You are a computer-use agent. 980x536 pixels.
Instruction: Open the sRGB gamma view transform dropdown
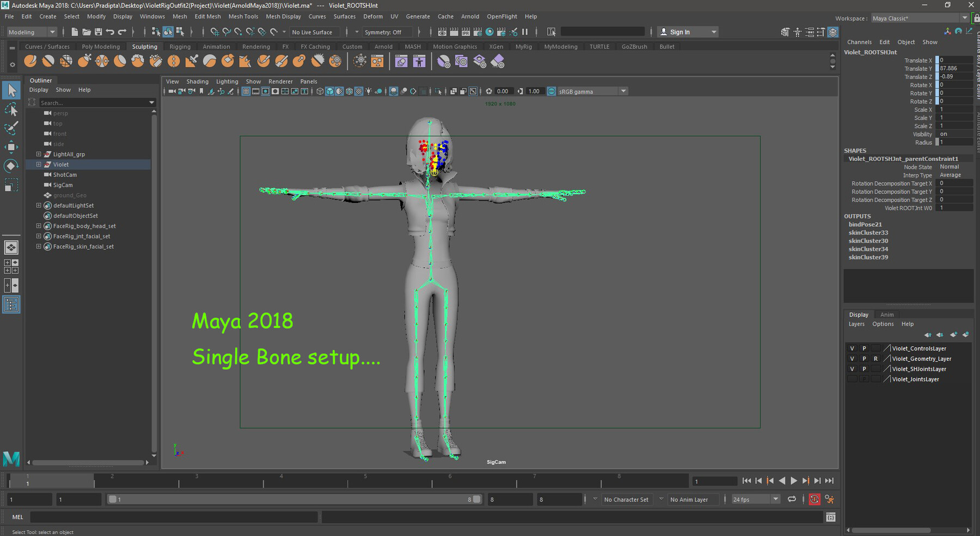[623, 91]
